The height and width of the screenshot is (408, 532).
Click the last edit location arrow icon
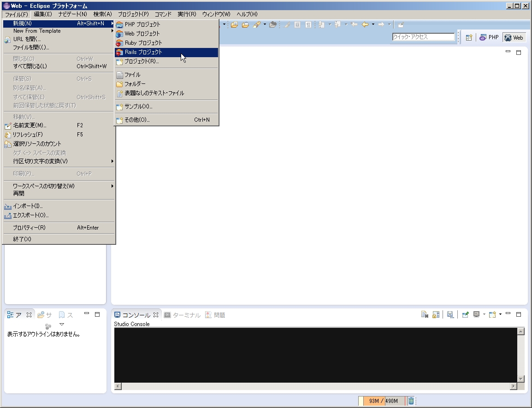[x=354, y=24]
